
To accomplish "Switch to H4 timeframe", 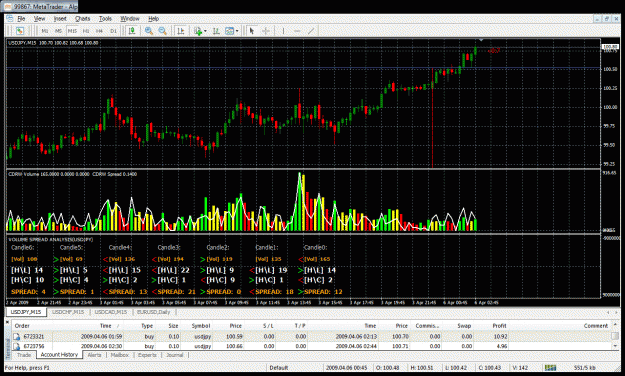I will pyautogui.click(x=99, y=31).
